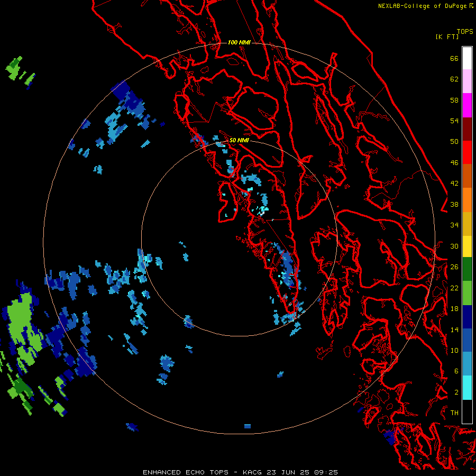Click the legend value '46'

click(454, 162)
